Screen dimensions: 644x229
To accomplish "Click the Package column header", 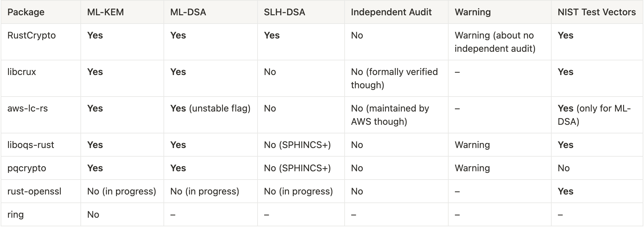I will tap(26, 12).
